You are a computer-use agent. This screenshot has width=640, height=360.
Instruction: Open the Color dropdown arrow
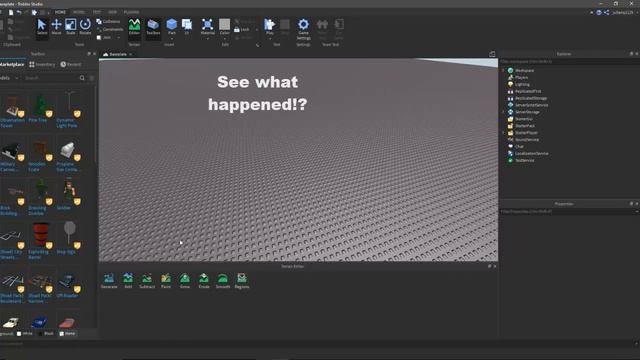[224, 39]
